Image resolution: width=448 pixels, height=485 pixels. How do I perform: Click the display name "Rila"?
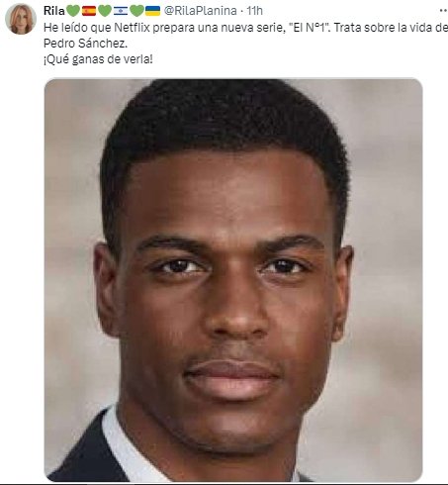pos(54,11)
